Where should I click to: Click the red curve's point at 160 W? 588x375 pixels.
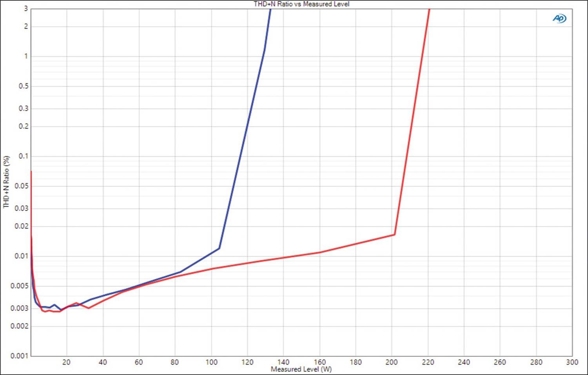click(x=320, y=252)
